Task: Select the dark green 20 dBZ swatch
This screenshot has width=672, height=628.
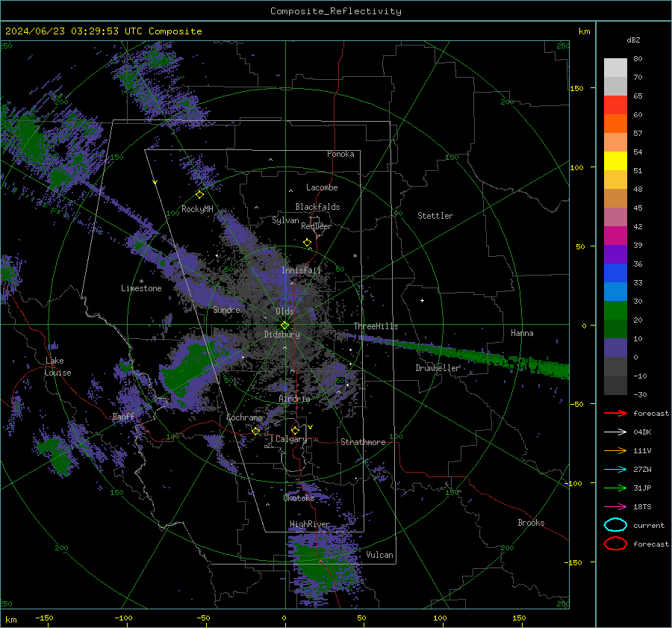Action: click(x=615, y=329)
